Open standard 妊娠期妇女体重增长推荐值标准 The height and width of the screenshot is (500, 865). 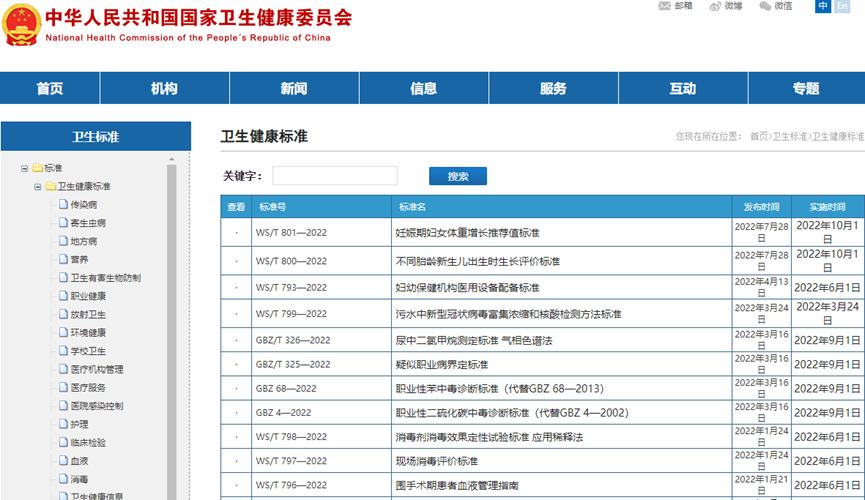click(x=467, y=233)
